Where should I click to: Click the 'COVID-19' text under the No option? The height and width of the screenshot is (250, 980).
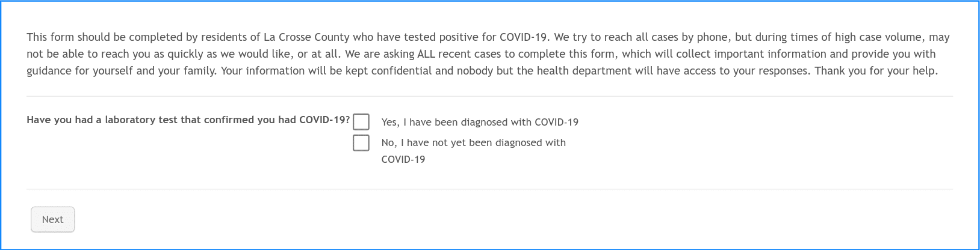click(x=403, y=159)
